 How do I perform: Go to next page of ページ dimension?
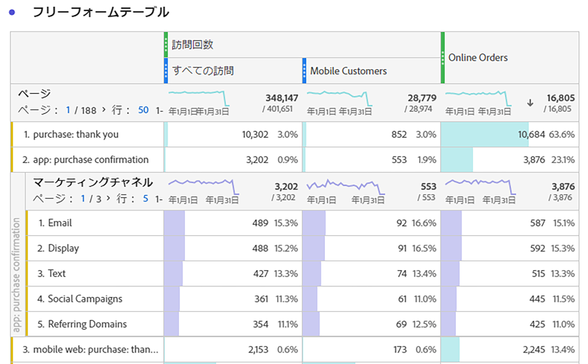click(x=104, y=110)
